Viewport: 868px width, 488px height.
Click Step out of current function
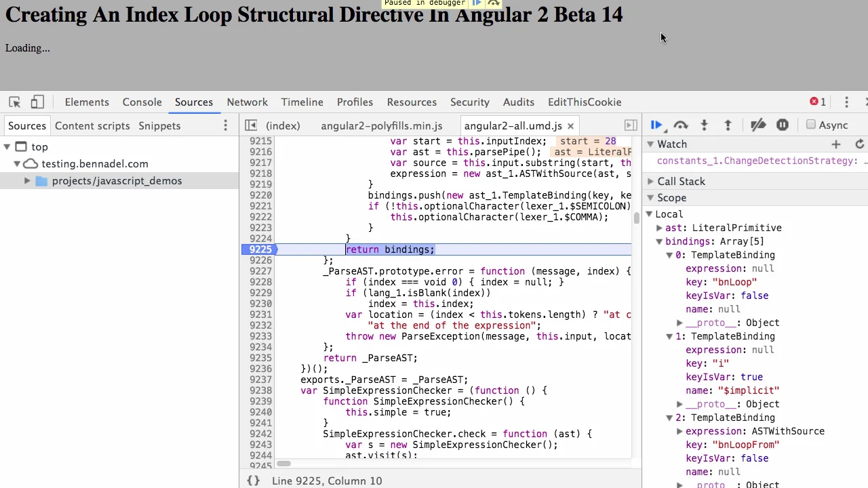pos(728,125)
